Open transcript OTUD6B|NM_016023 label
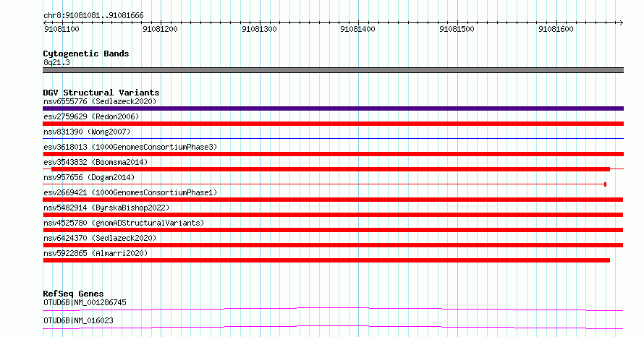644x337 pixels. [x=78, y=320]
